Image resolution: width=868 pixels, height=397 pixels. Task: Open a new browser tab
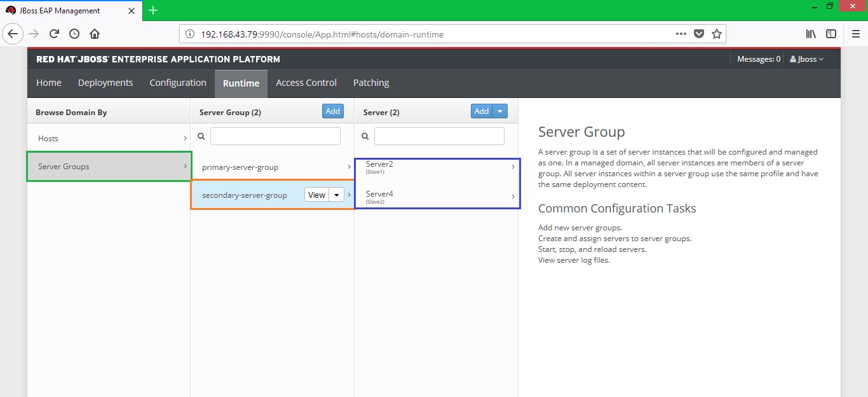(x=153, y=10)
